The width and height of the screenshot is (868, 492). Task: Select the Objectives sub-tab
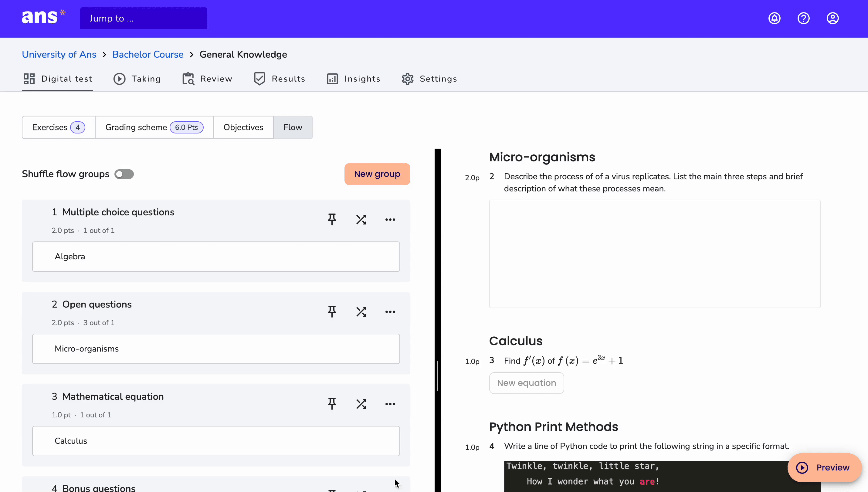coord(243,127)
